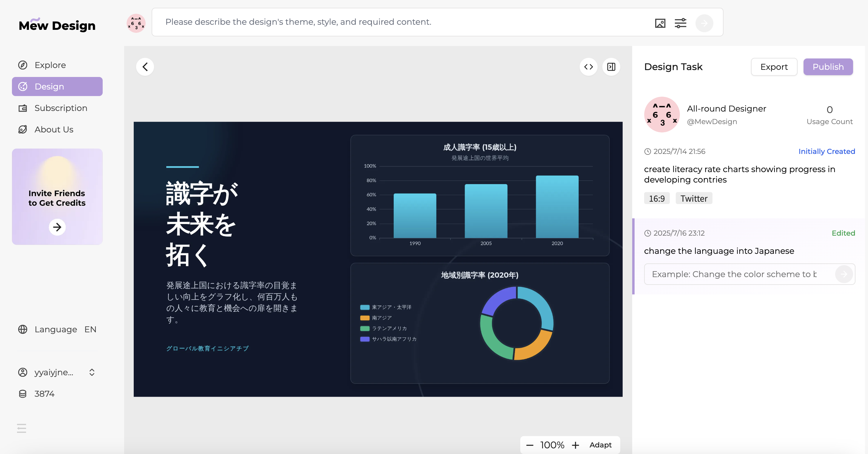Click the Export button
This screenshot has width=868, height=454.
click(x=774, y=67)
